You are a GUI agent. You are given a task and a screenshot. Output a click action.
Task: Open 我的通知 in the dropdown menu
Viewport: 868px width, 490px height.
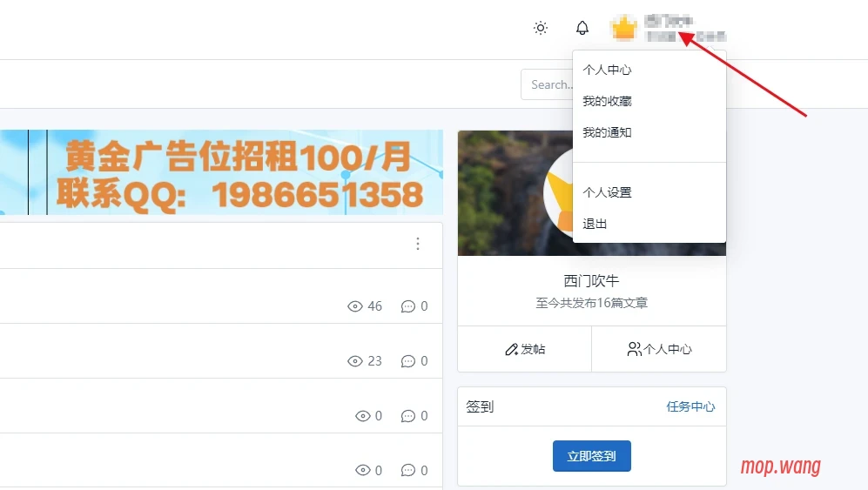coord(607,132)
